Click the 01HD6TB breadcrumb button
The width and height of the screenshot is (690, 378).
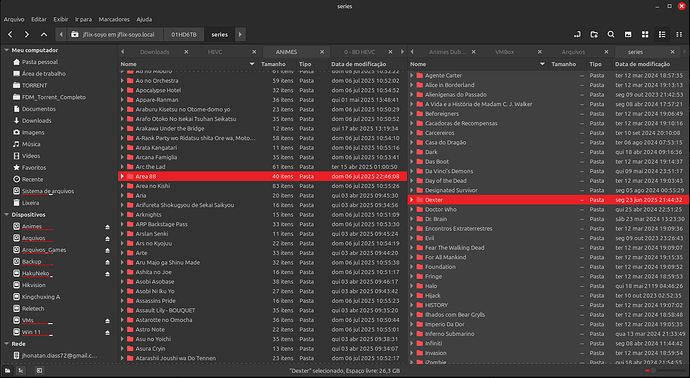tap(184, 34)
